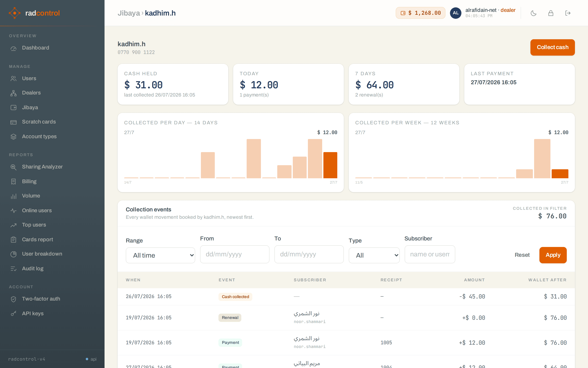Click the WHEN column header
This screenshot has height=368, width=588.
coord(133,280)
